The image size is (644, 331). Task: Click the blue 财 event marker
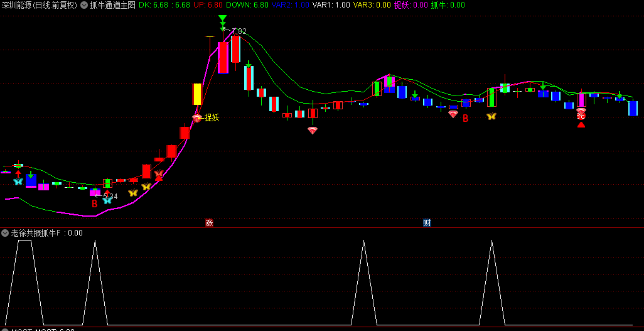tap(427, 222)
